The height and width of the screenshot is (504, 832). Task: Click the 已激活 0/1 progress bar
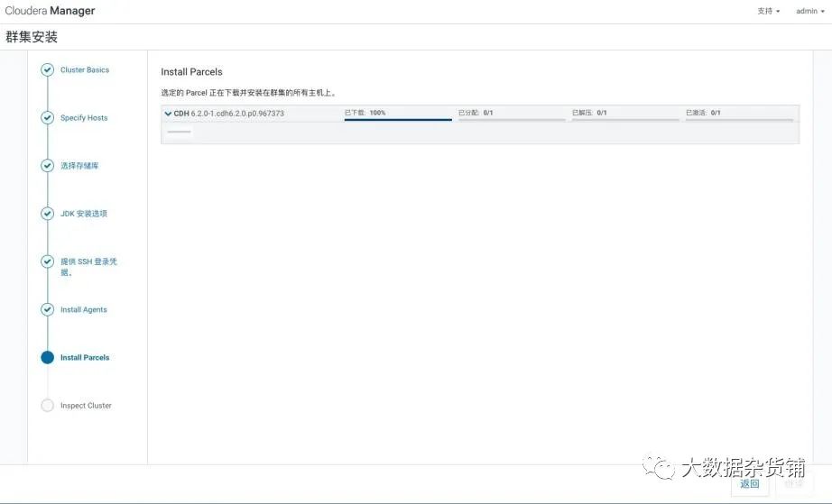pos(739,120)
